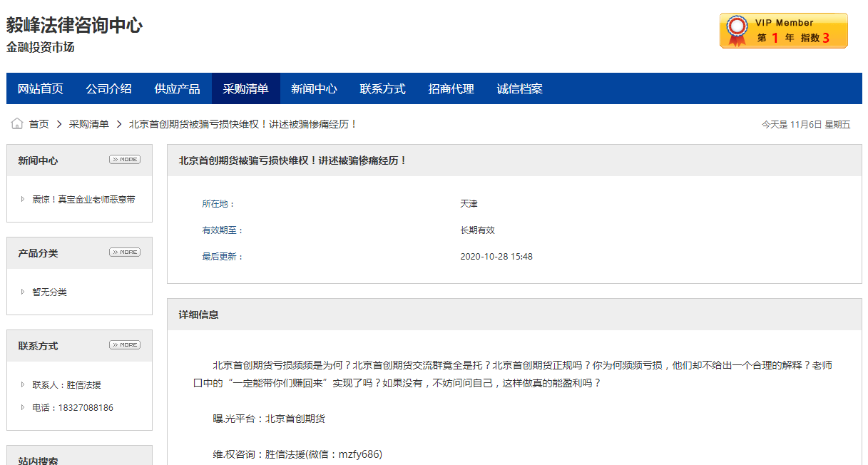The image size is (868, 465).
Task: Click validity value 长期有效
Action: 477,230
